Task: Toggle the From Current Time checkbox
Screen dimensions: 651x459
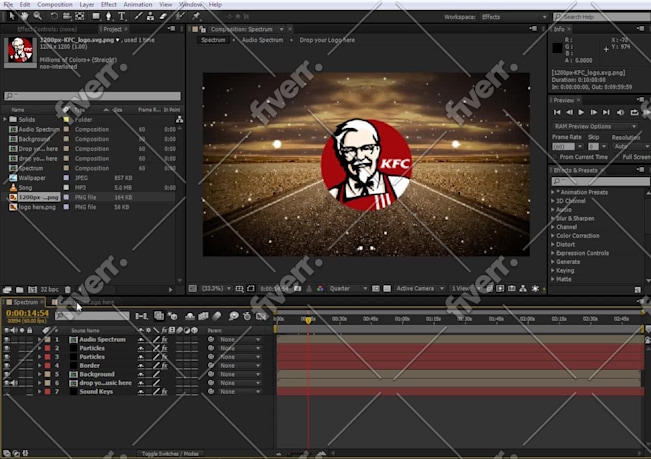Action: coord(555,157)
